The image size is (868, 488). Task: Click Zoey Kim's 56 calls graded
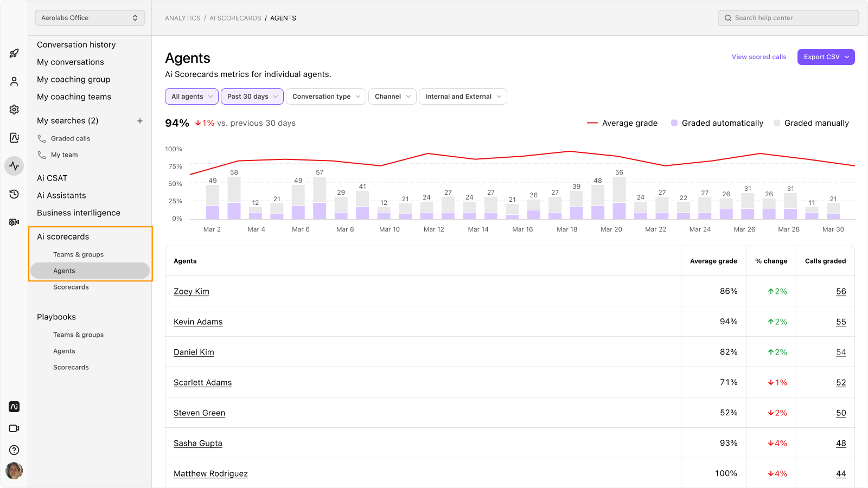(841, 292)
